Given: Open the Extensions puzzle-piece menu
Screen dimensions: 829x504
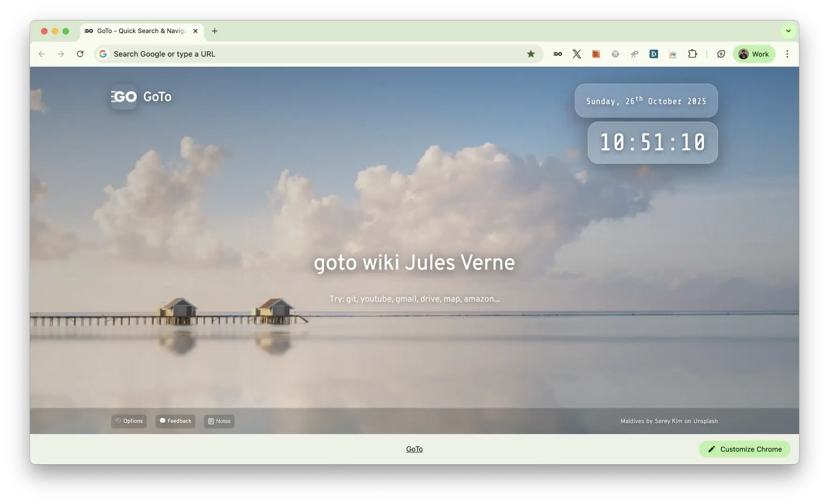Looking at the screenshot, I should (692, 54).
